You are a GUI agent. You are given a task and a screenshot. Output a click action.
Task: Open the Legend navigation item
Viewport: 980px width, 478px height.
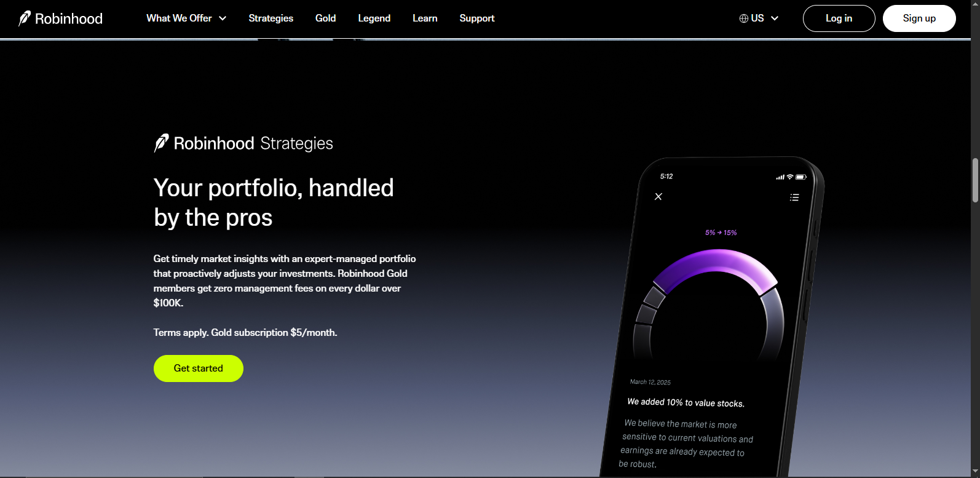tap(374, 18)
